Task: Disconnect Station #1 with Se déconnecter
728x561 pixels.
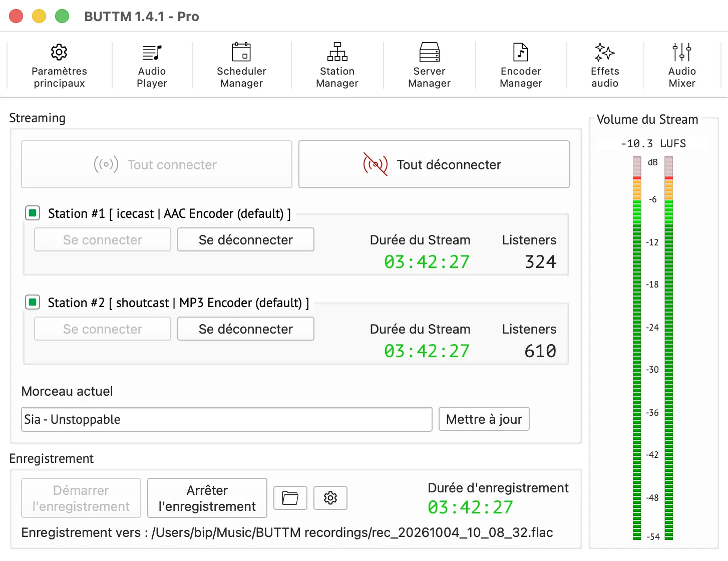Action: point(246,239)
